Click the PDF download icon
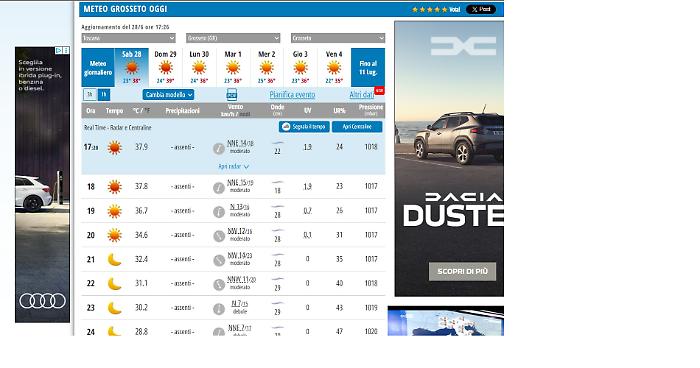The image size is (700, 368). point(232,95)
